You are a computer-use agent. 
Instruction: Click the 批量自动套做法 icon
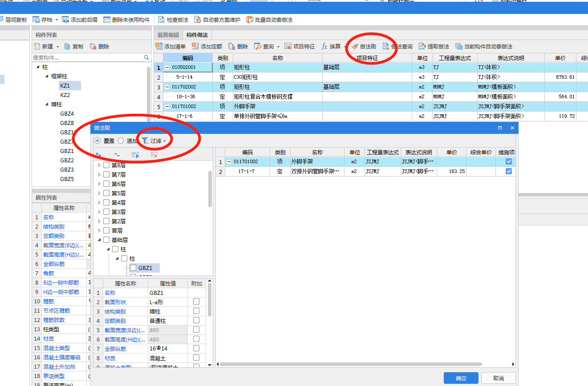pyautogui.click(x=249, y=20)
